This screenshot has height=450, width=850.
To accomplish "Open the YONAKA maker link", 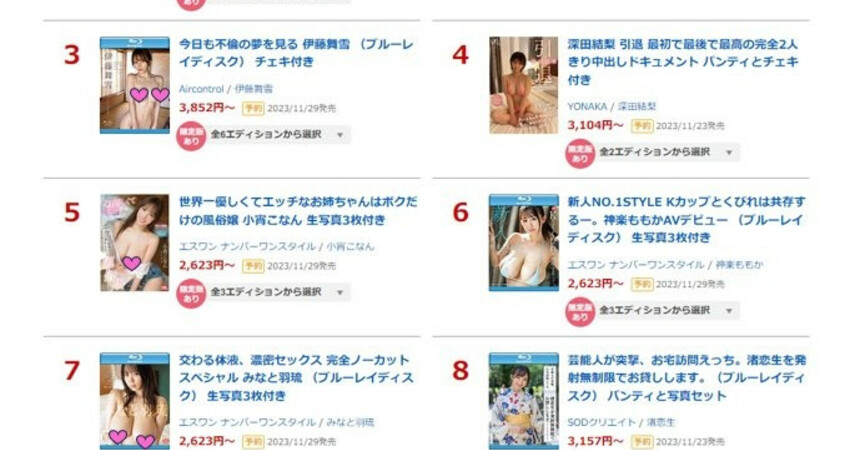I will coord(587,106).
